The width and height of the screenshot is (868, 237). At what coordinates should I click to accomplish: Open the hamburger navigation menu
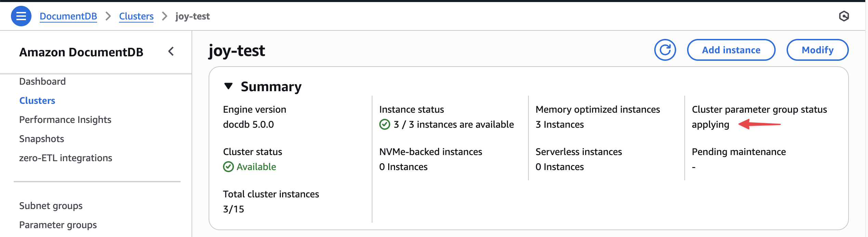click(x=21, y=16)
